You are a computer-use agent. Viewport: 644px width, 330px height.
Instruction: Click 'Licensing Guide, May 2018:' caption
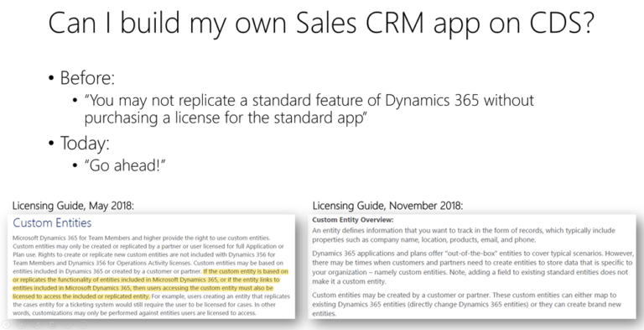[73, 206]
